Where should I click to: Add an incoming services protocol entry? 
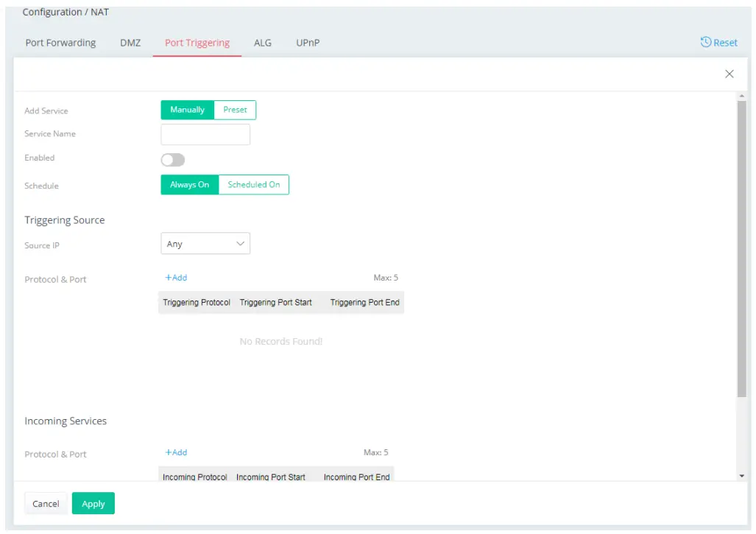176,452
